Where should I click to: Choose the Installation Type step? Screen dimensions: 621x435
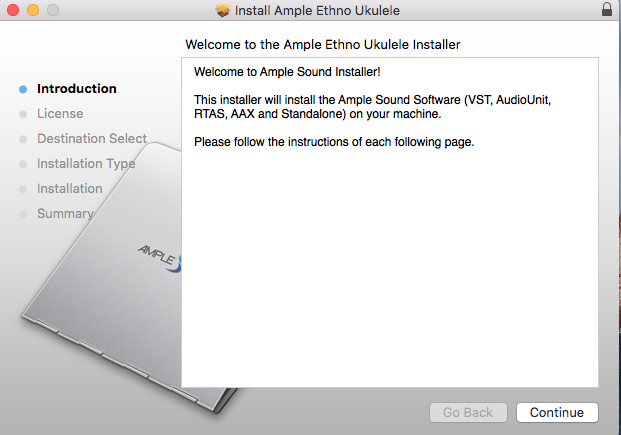point(85,164)
